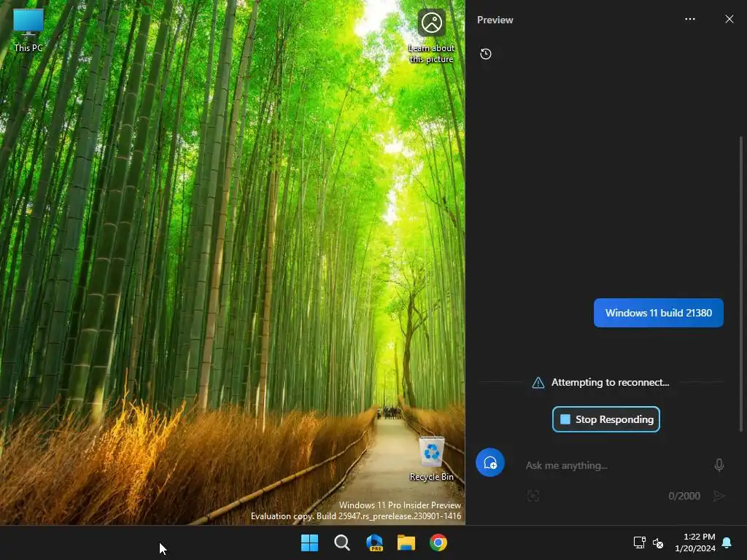Click the Attempting to reconnect warning text
This screenshot has width=747, height=560.
pyautogui.click(x=610, y=382)
